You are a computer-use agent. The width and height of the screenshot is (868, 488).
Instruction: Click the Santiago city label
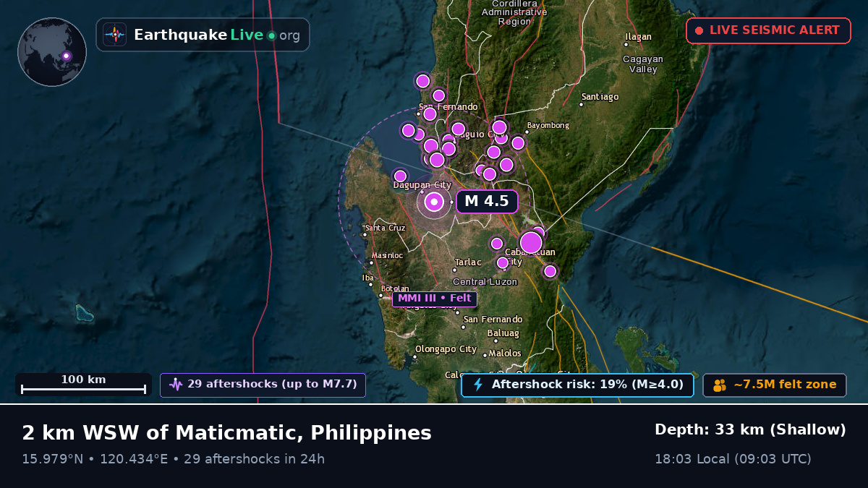[600, 97]
